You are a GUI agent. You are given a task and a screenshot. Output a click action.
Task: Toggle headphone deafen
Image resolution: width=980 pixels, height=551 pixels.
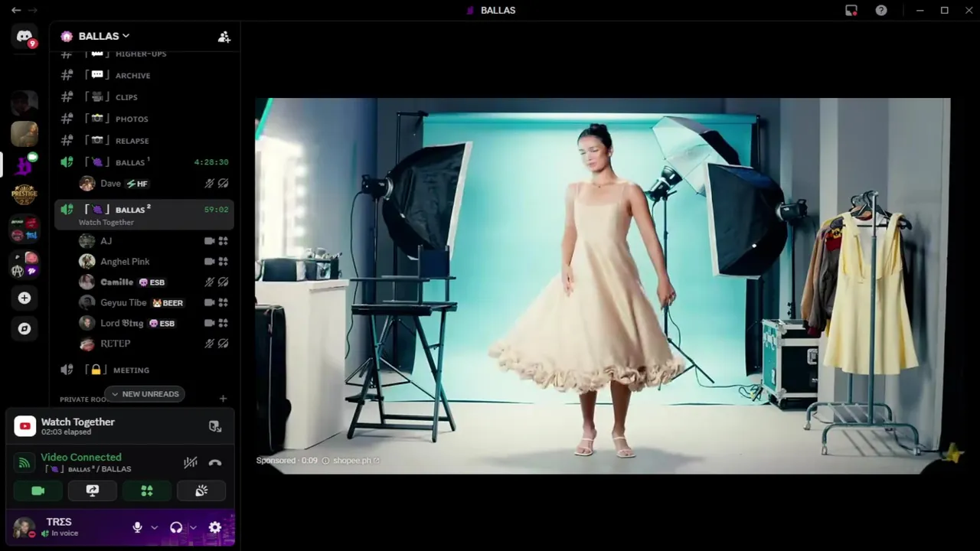(x=176, y=527)
